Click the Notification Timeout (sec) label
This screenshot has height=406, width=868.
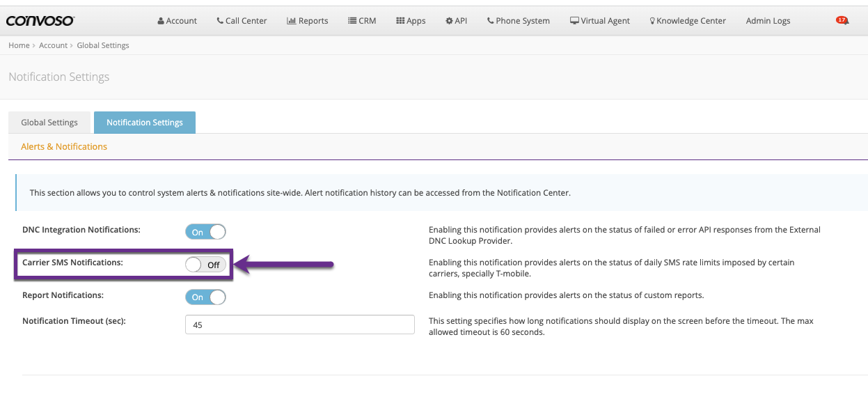point(74,321)
